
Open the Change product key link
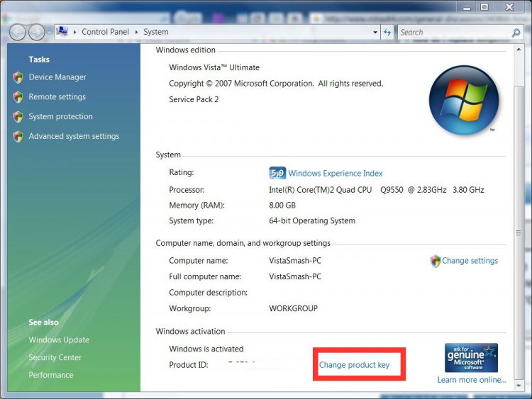pyautogui.click(x=354, y=365)
